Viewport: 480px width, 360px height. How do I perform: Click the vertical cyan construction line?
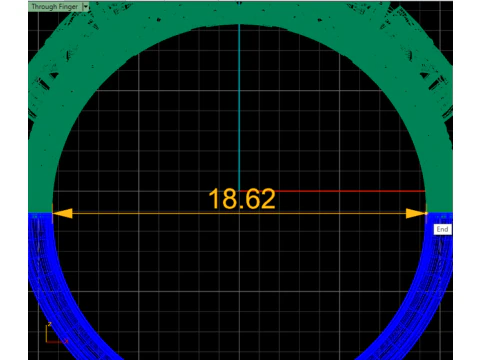[x=239, y=107]
